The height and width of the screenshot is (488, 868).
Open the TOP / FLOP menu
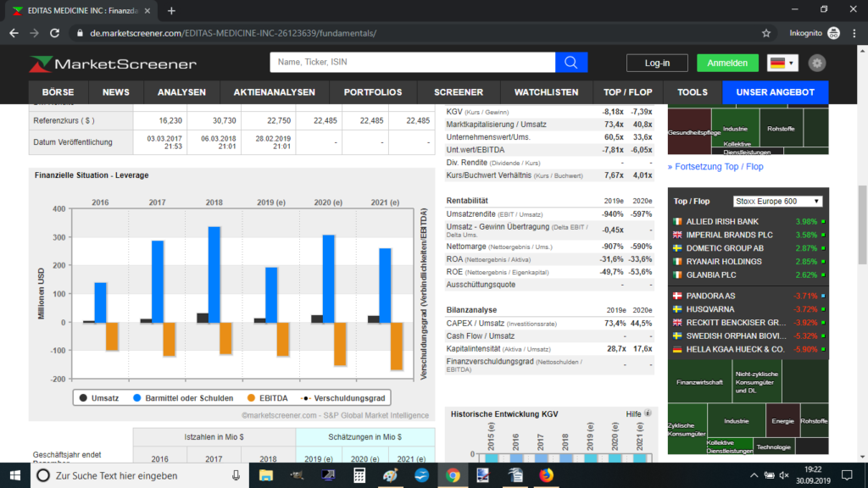pyautogui.click(x=628, y=92)
